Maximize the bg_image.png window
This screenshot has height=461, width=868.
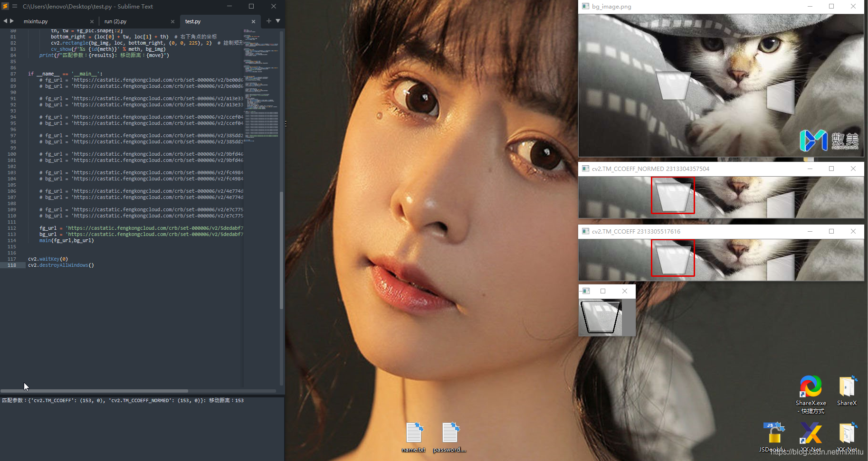[831, 7]
